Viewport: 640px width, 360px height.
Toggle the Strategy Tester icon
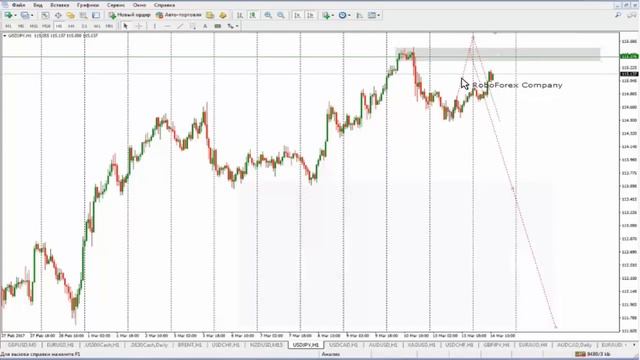(96, 15)
